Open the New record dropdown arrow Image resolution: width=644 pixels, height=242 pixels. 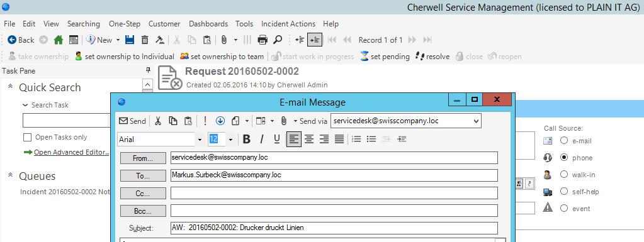pos(118,40)
